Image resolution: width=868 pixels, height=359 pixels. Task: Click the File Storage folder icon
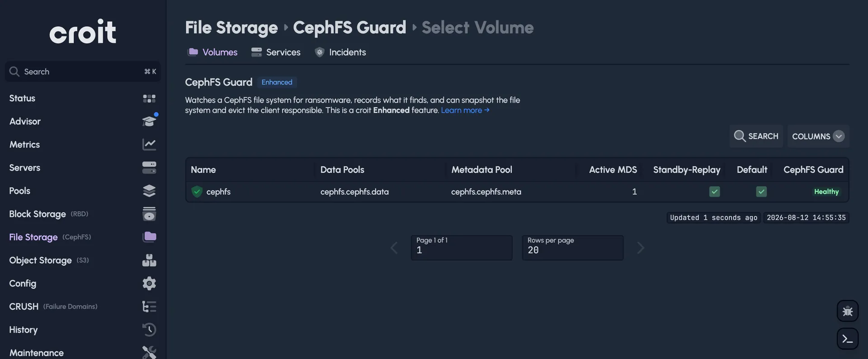(150, 236)
